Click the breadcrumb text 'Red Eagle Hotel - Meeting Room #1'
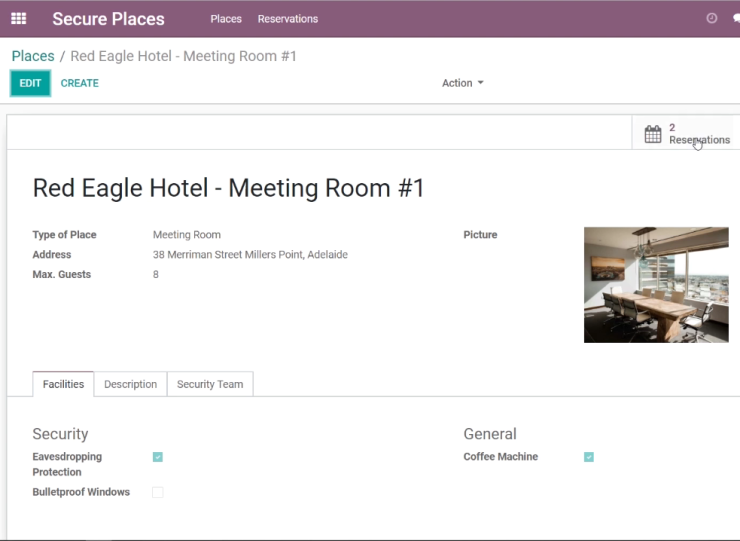This screenshot has width=740, height=541. coord(184,56)
